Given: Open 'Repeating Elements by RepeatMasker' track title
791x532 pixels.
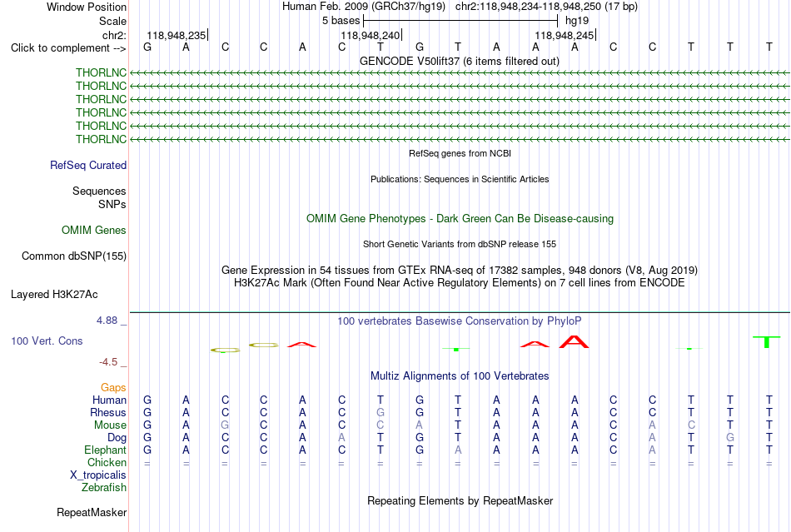Looking at the screenshot, I should (460, 500).
